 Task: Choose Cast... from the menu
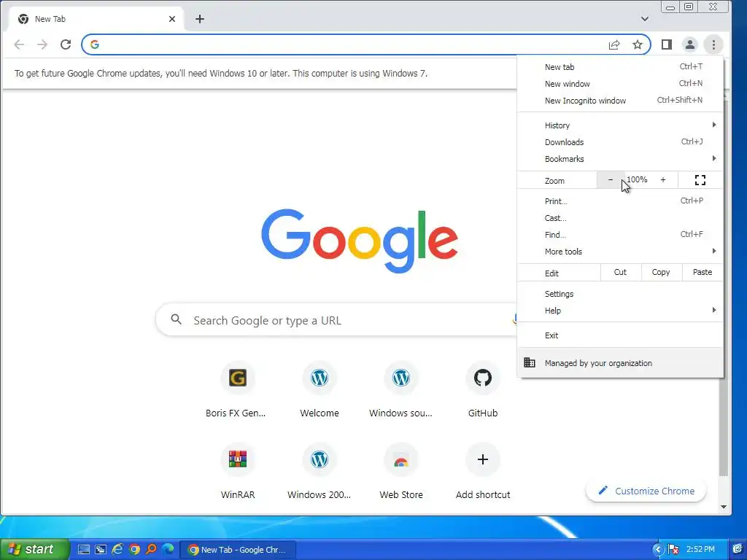tap(620, 217)
